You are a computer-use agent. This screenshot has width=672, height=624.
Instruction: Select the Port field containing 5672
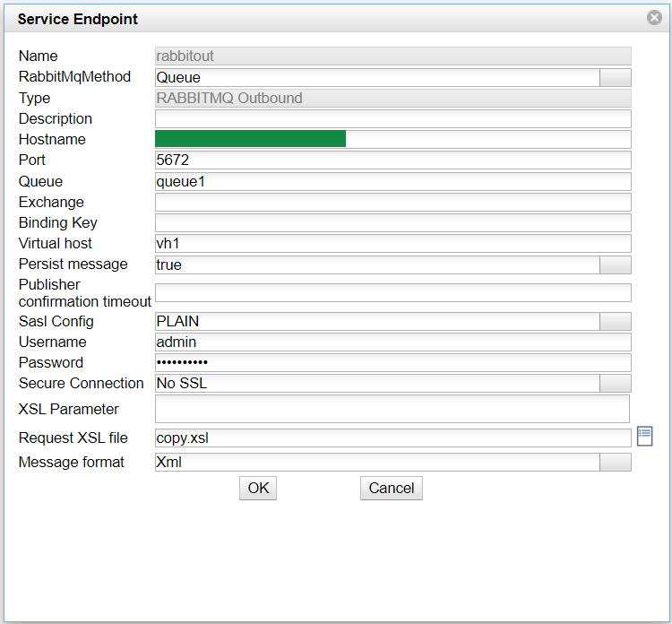[393, 160]
